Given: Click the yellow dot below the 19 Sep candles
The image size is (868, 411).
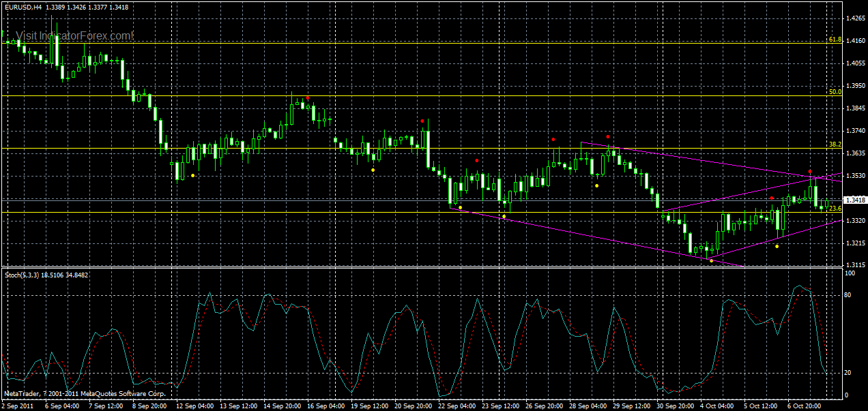Looking at the screenshot, I should 372,169.
